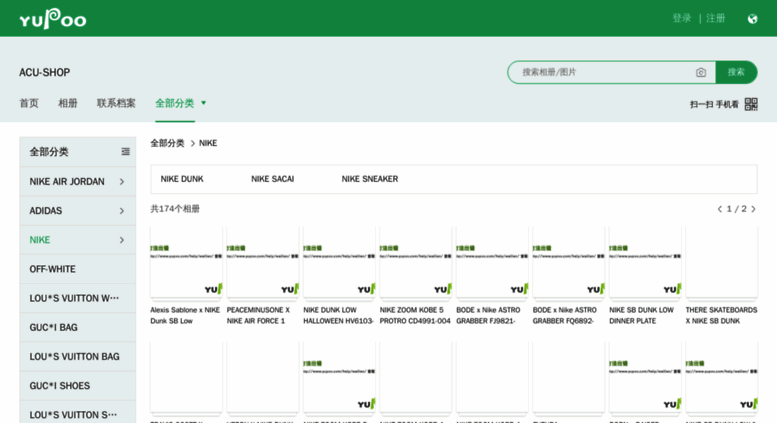777x423 pixels.
Task: Open the language globe icon
Action: point(752,19)
